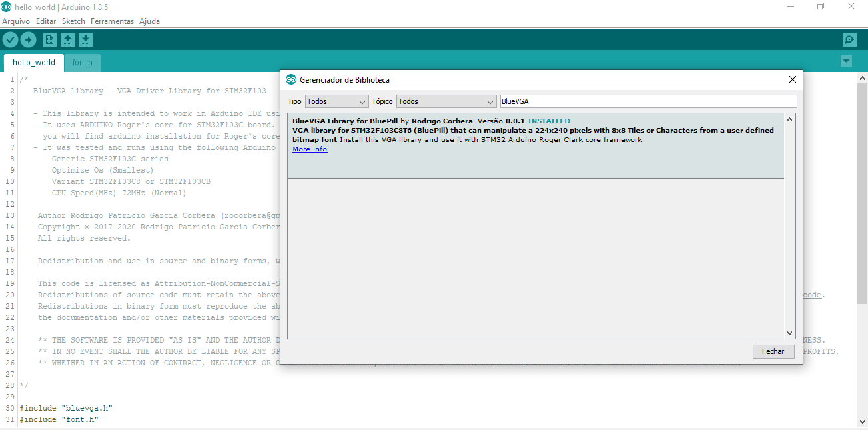Image resolution: width=868 pixels, height=430 pixels.
Task: Open the Ajuda menu
Action: (149, 21)
